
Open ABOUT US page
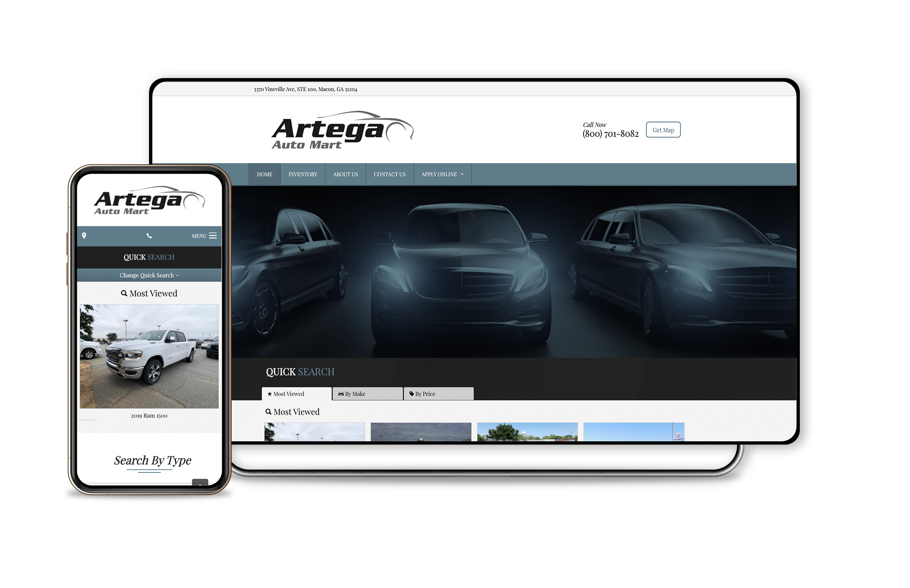(345, 174)
